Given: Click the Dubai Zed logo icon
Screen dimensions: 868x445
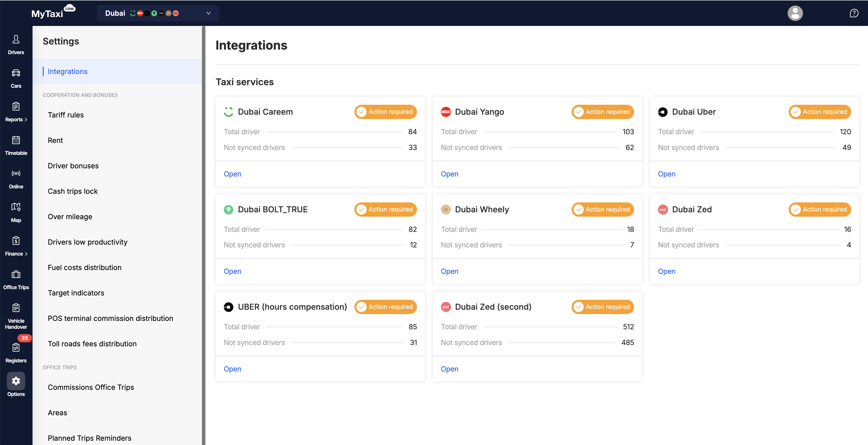Looking at the screenshot, I should pos(663,209).
